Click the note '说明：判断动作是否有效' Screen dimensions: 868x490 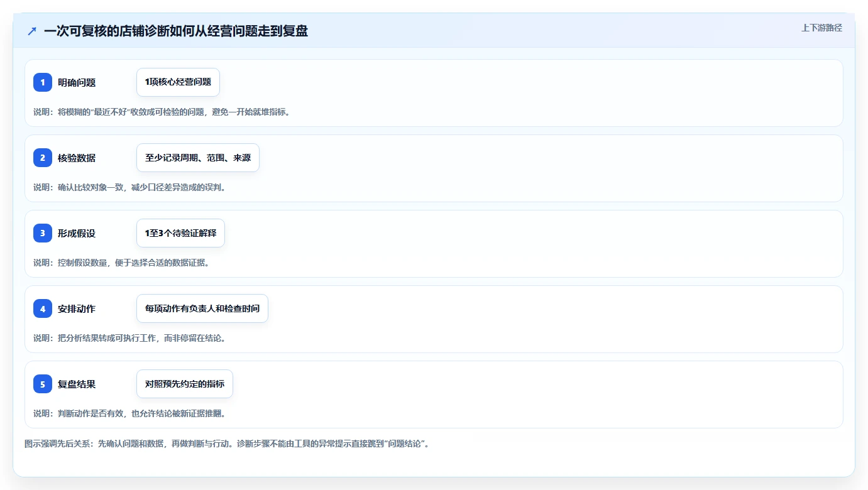tap(129, 413)
